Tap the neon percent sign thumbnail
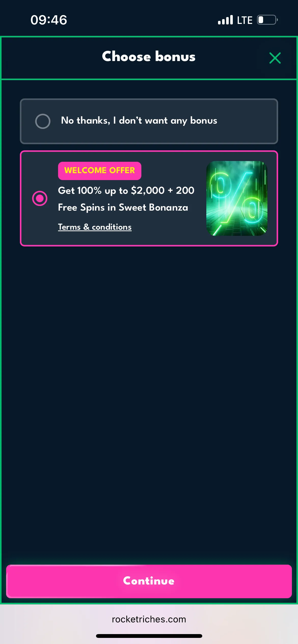Viewport: 298px width, 644px height. click(237, 198)
